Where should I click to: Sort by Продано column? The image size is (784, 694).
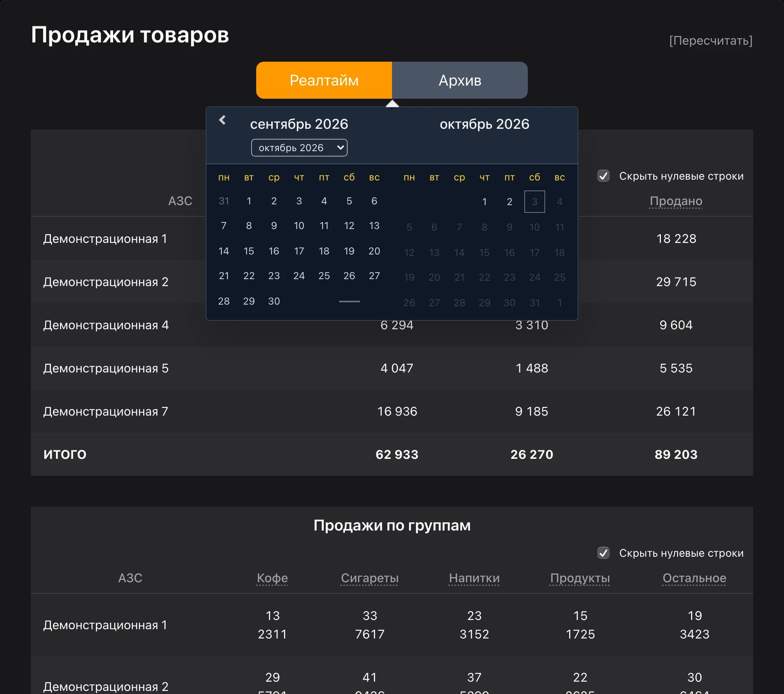click(x=676, y=201)
